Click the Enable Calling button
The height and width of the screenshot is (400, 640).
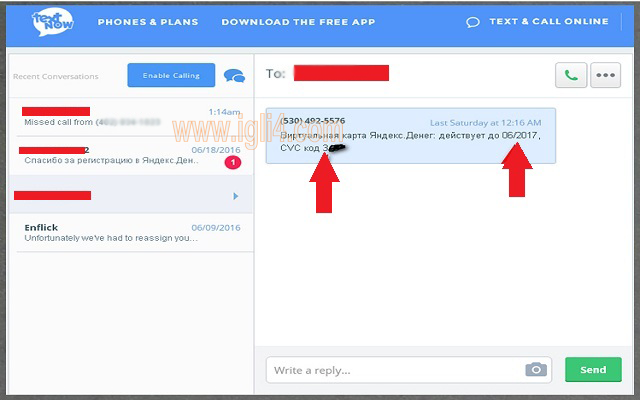[171, 75]
